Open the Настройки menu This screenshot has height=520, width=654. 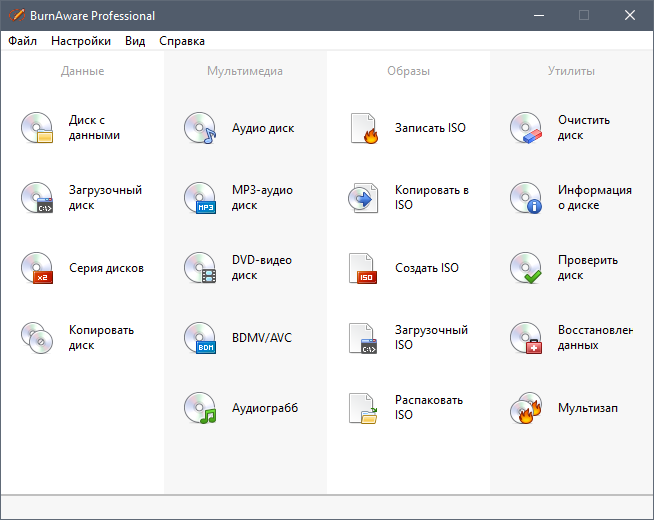pos(81,41)
